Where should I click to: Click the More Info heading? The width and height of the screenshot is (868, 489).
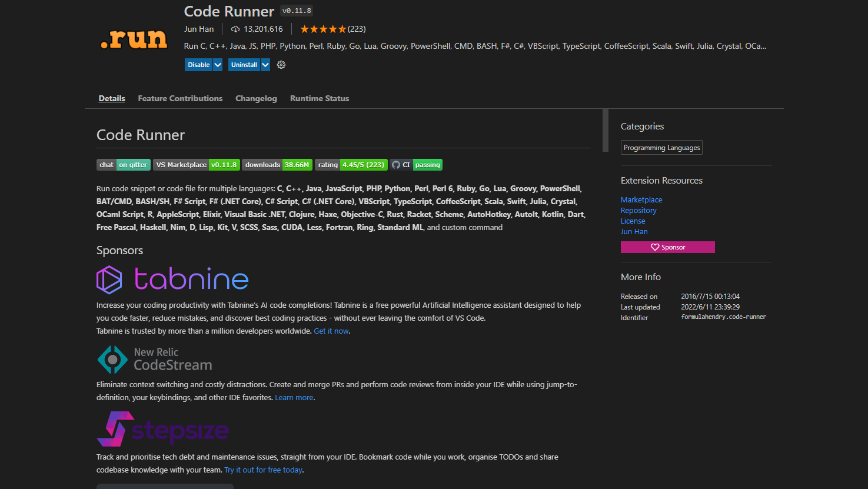click(x=641, y=277)
